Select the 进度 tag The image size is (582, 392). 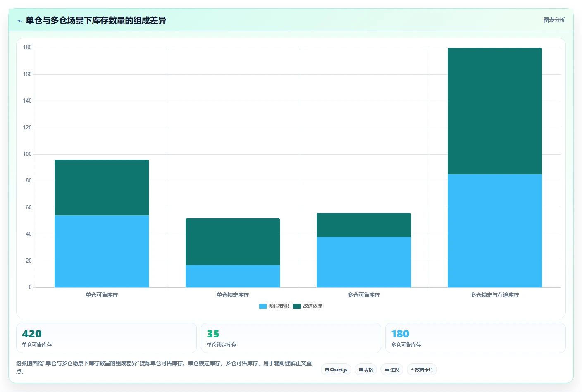[392, 370]
